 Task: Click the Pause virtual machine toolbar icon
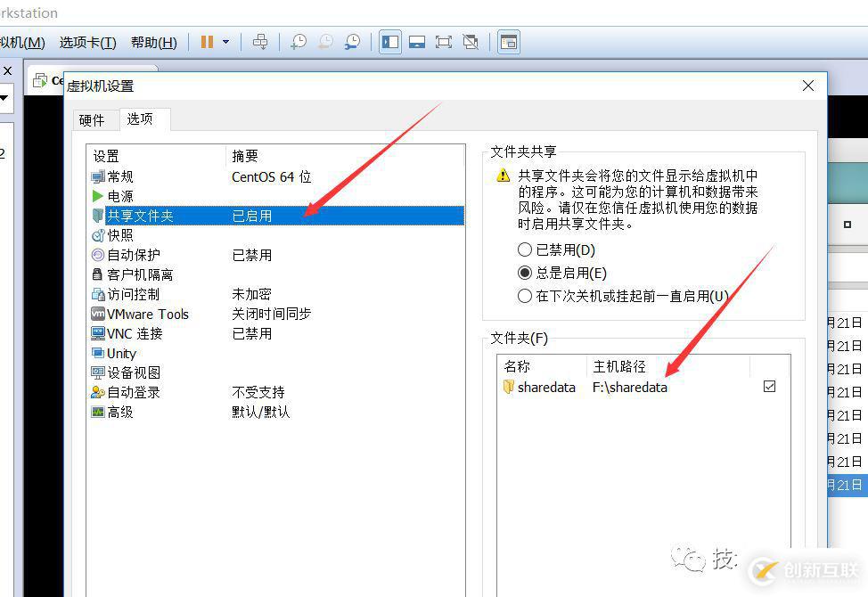(207, 42)
